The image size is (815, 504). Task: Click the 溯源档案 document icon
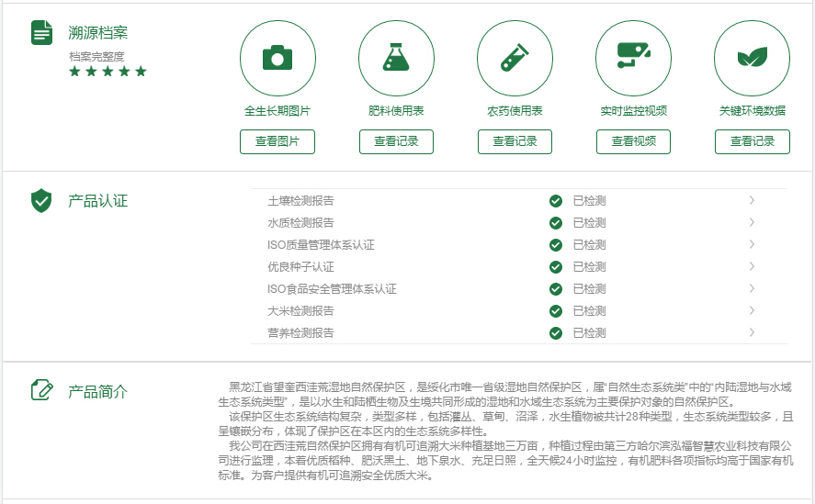[x=42, y=33]
